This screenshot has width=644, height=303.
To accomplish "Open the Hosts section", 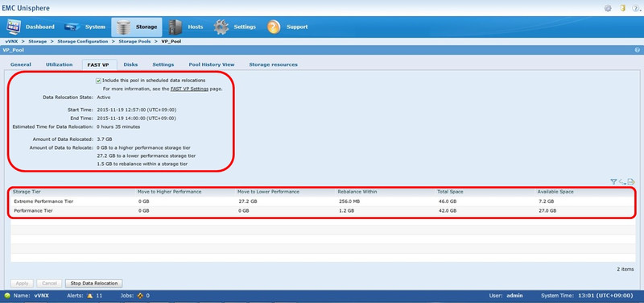I will tap(185, 27).
